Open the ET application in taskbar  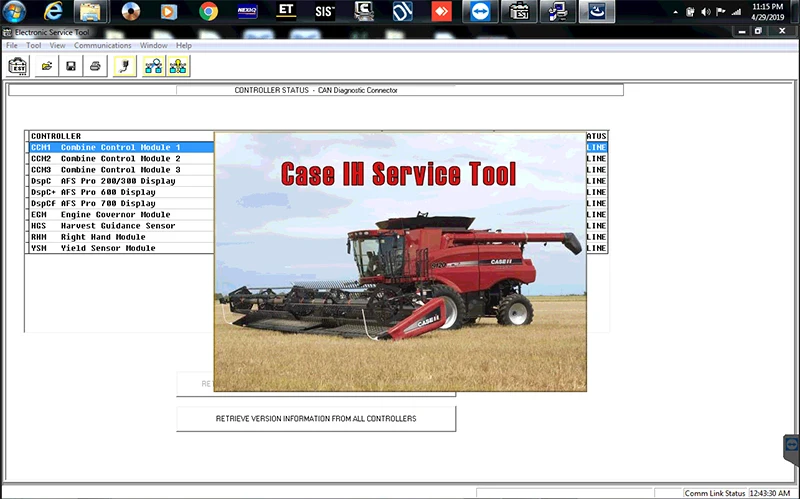click(286, 11)
